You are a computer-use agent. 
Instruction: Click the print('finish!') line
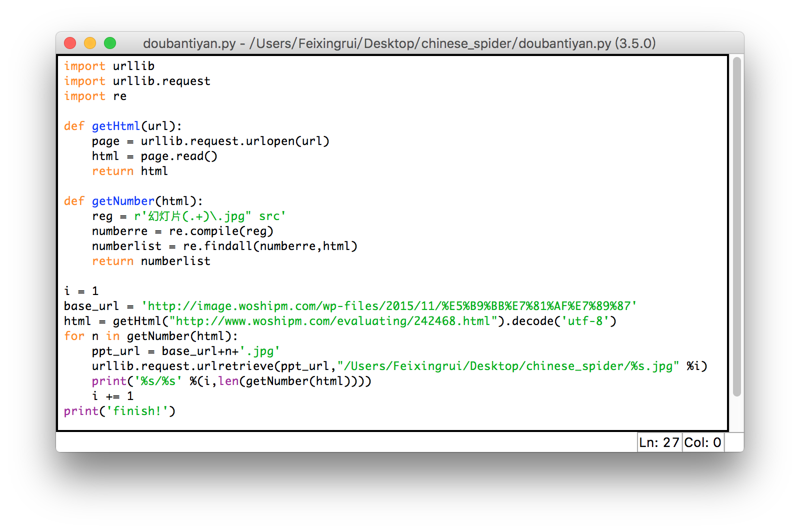(x=119, y=411)
